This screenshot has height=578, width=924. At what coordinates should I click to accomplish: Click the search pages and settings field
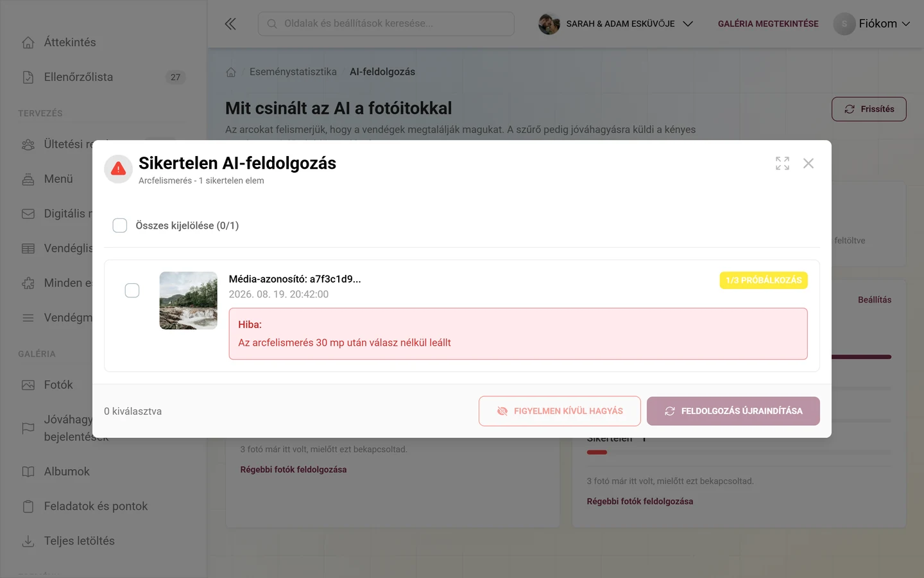coord(386,24)
